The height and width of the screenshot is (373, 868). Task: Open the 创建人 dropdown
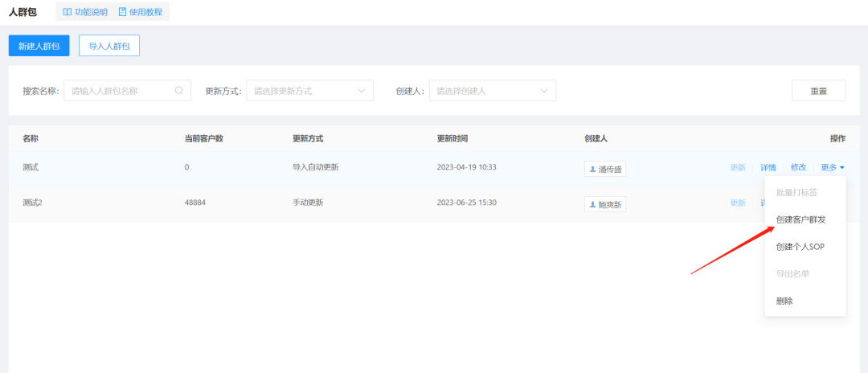point(492,91)
